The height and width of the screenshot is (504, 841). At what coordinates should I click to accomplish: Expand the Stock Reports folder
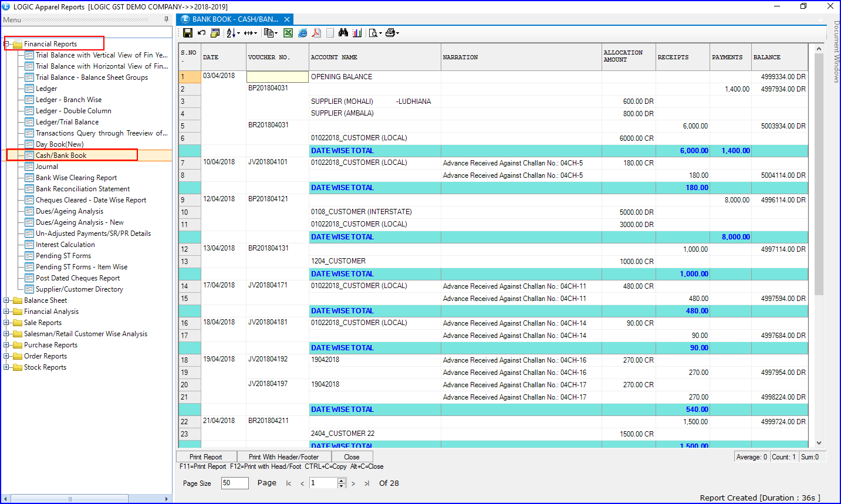[x=6, y=367]
